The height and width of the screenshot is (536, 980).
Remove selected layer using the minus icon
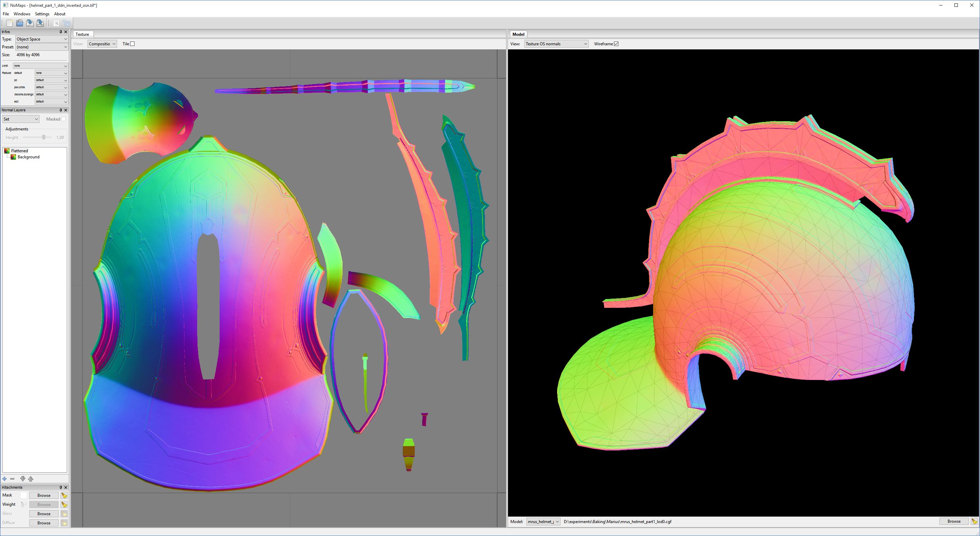[13, 478]
